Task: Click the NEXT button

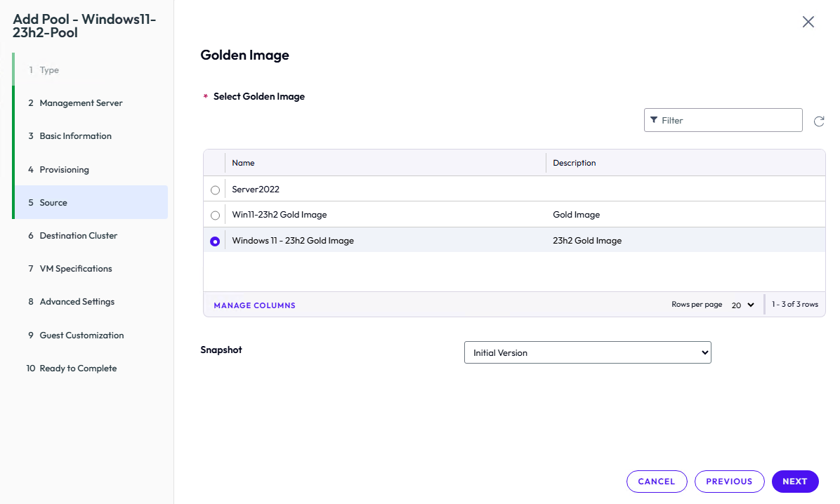Action: coord(795,482)
